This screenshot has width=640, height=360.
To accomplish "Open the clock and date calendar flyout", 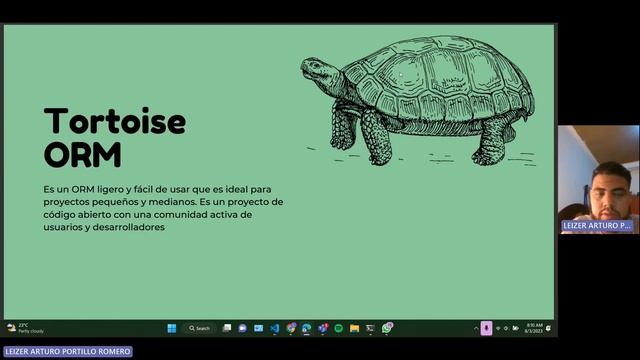I will pyautogui.click(x=533, y=328).
